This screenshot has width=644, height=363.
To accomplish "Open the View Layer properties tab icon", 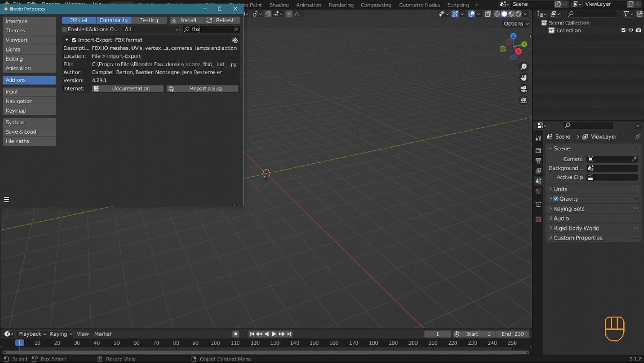I will (x=538, y=171).
